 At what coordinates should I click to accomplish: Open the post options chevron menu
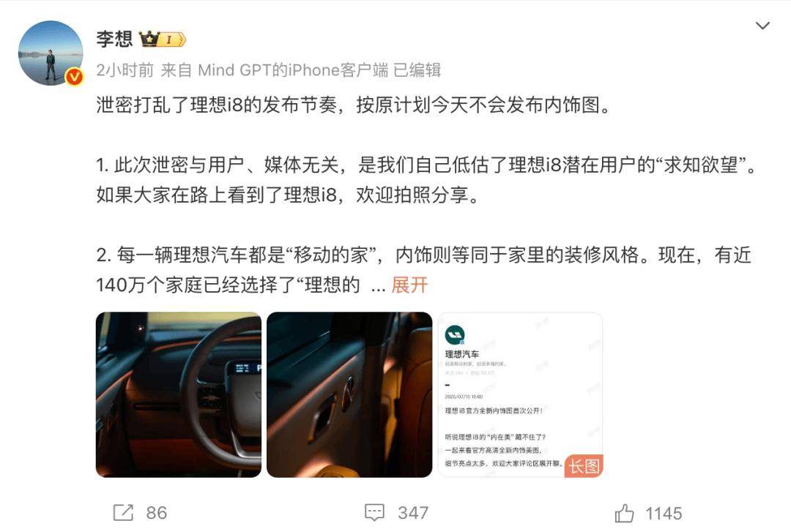tap(762, 25)
